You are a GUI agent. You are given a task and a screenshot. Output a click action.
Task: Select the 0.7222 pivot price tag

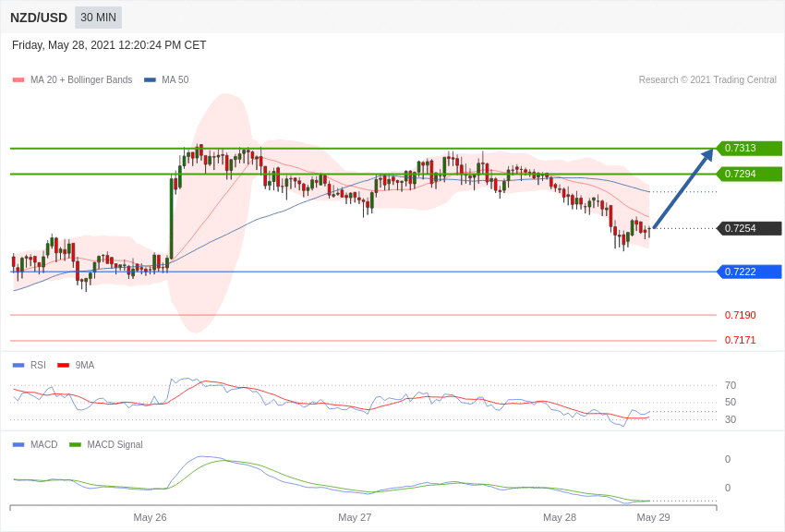(749, 272)
